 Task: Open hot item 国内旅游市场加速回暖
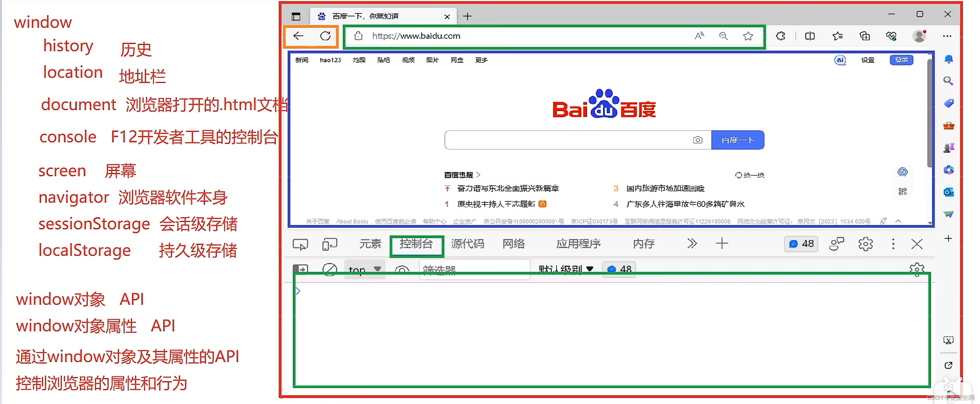(665, 188)
